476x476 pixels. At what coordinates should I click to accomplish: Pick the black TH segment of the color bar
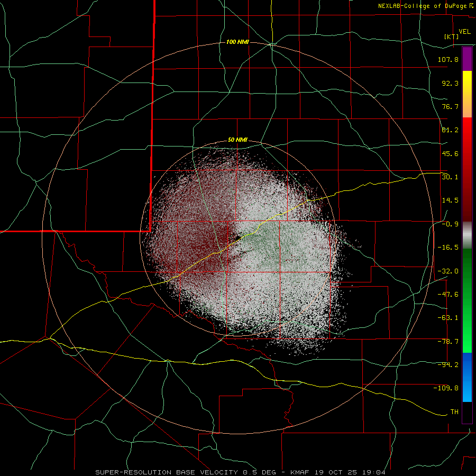467,413
